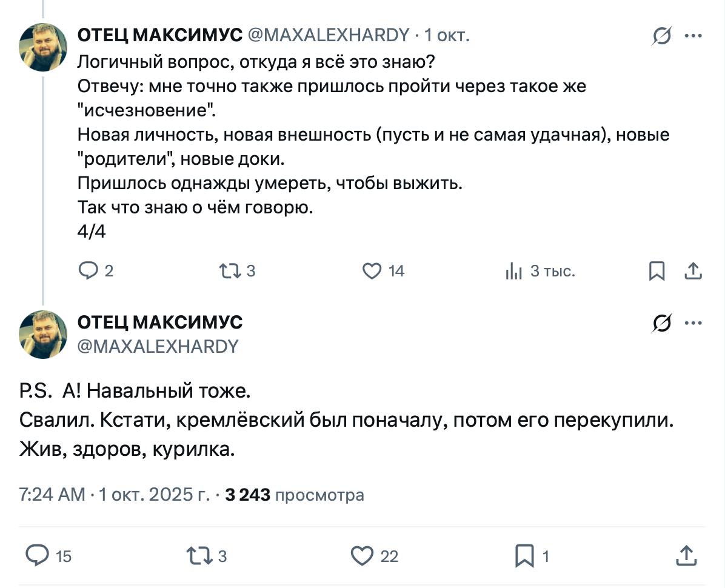Click the Grok icon on the main tweet
The width and height of the screenshot is (725, 588).
pos(662,324)
